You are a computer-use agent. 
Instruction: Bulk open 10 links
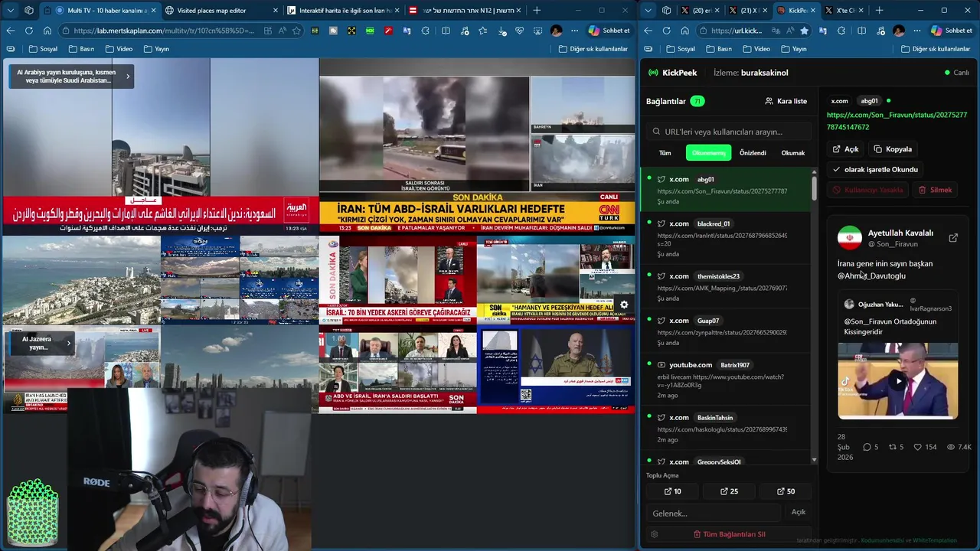tap(672, 491)
